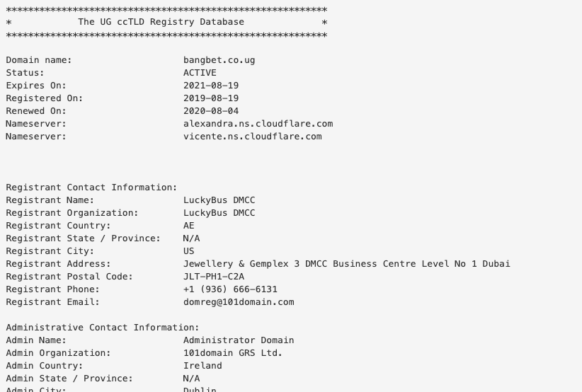The image size is (582, 392).
Task: Click the expiry date 2021-08-19
Action: (x=211, y=86)
